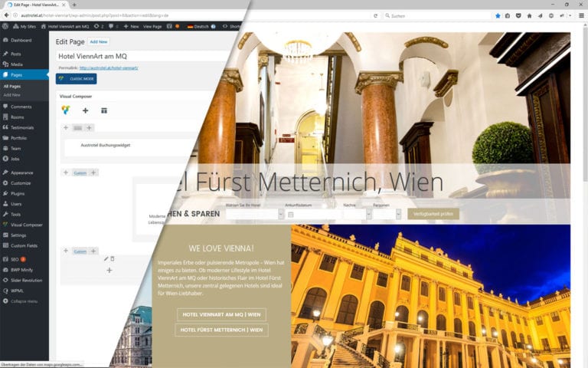Click the Visual Composer logo icon
The image size is (588, 368).
coord(66,110)
